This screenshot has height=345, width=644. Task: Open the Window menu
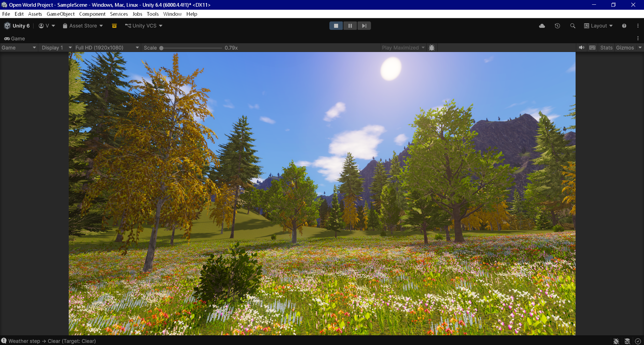(x=172, y=14)
